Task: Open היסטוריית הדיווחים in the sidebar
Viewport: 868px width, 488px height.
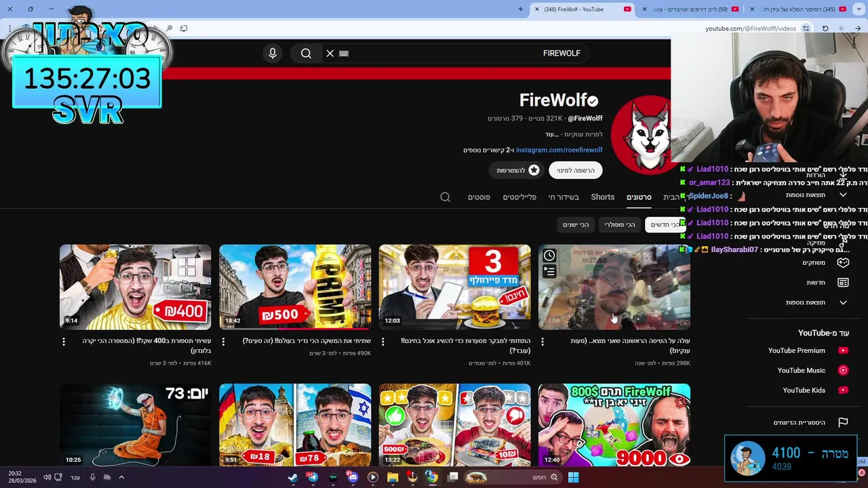Action: (800, 422)
